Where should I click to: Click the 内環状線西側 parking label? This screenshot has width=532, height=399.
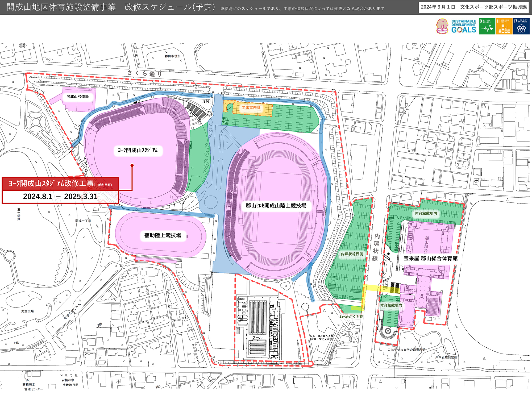(x=352, y=254)
